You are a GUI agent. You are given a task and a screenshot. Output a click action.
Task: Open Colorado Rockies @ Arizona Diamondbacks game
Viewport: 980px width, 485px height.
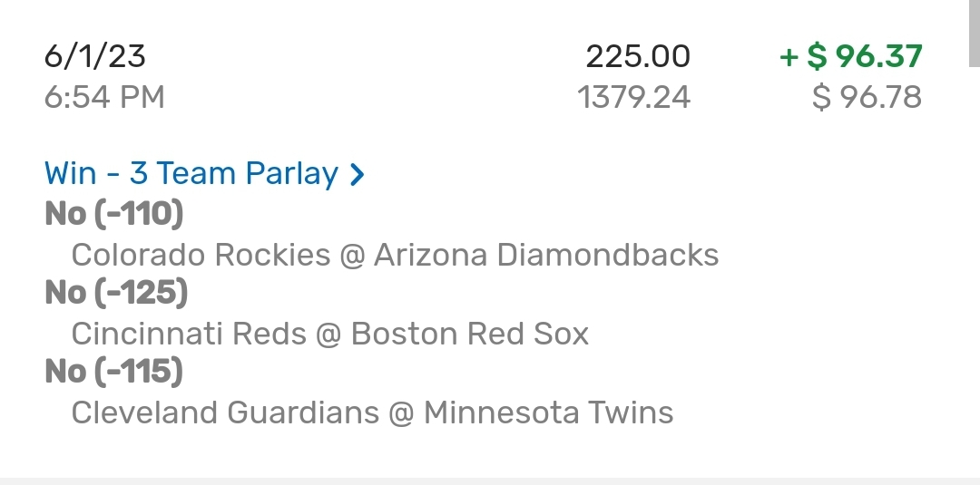tap(395, 255)
